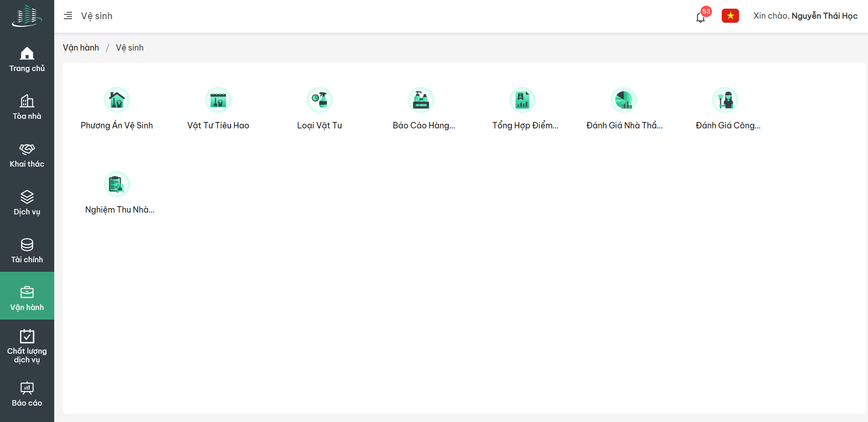Click the Loại Vật Tư label
Screen dimensions: 868x422
319,126
